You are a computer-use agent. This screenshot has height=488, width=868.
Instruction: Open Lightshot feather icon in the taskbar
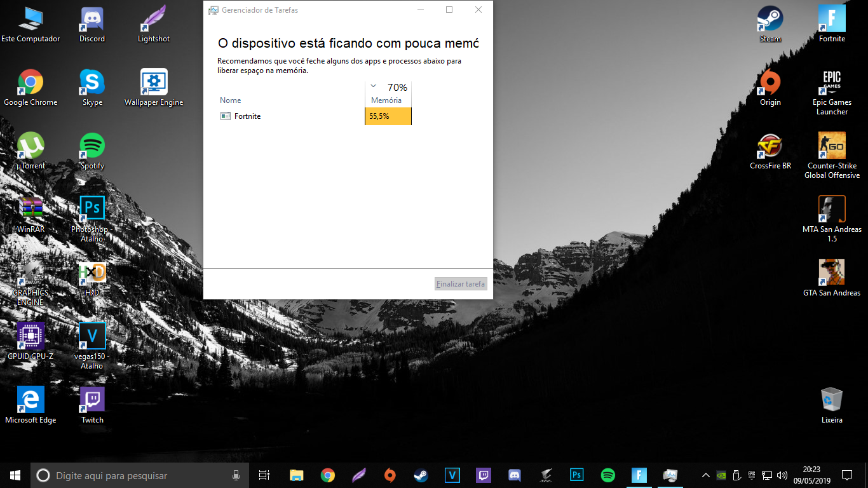coord(358,475)
